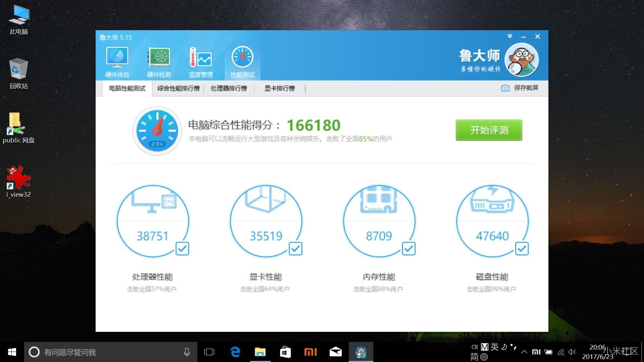Click the green 开始评测 button

pyautogui.click(x=489, y=130)
